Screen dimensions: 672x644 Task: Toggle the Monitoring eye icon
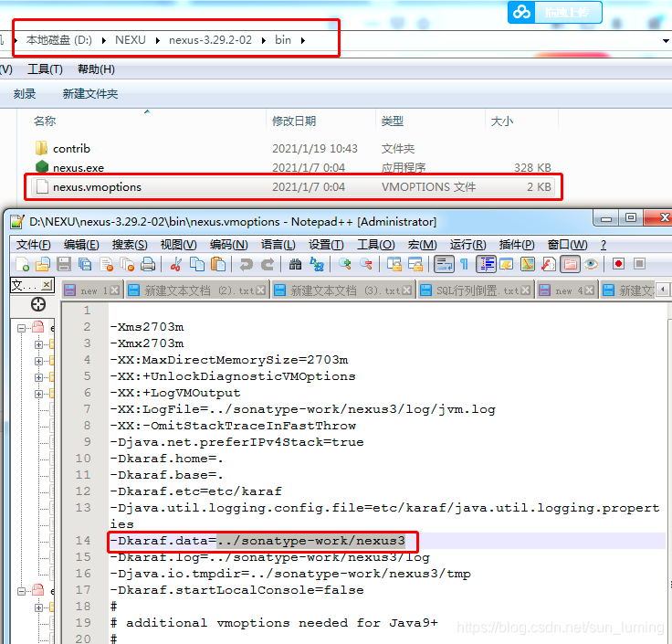click(x=591, y=264)
